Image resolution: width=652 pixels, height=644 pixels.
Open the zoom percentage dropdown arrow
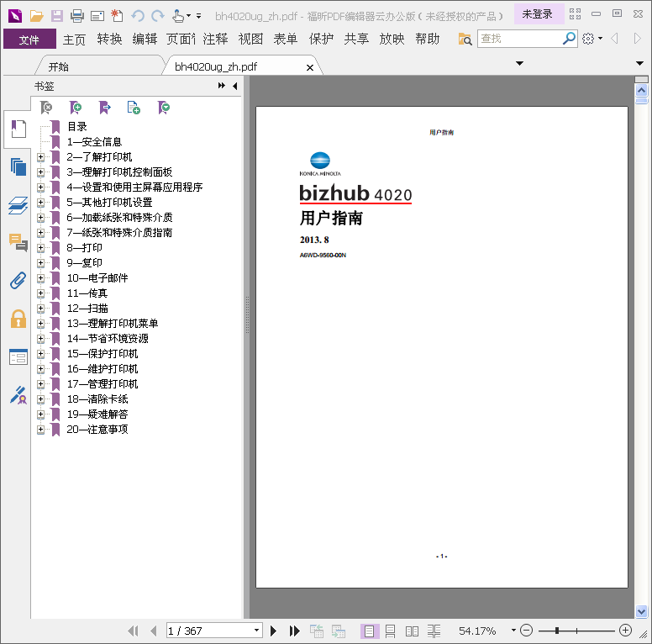(x=513, y=631)
